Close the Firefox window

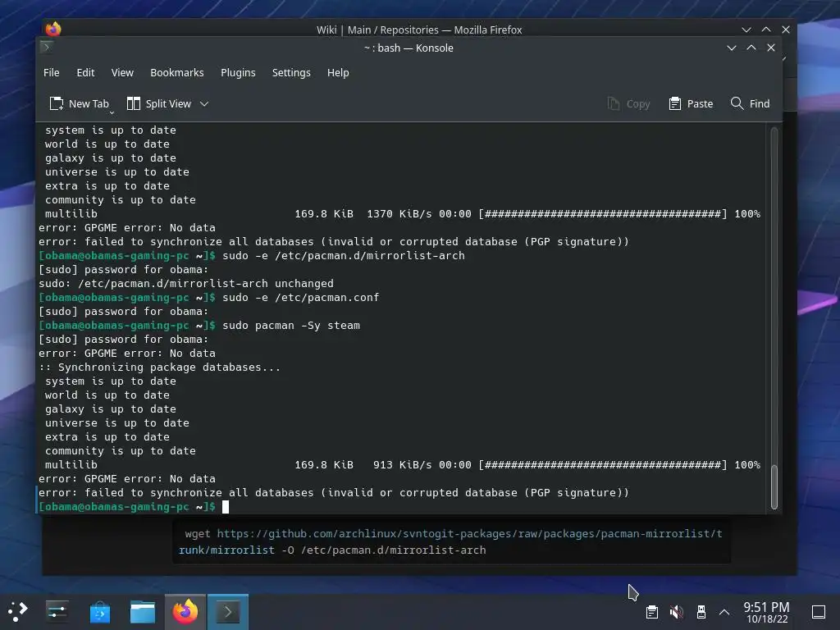coord(786,30)
